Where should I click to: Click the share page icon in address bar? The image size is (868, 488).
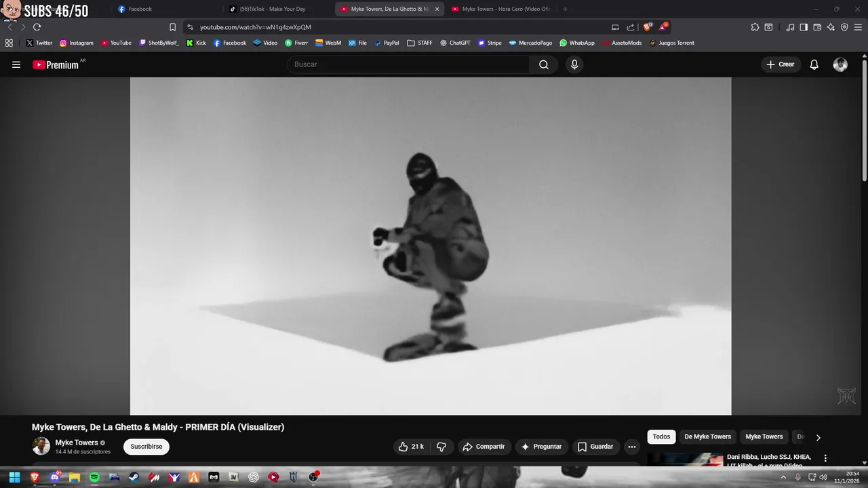(x=631, y=27)
